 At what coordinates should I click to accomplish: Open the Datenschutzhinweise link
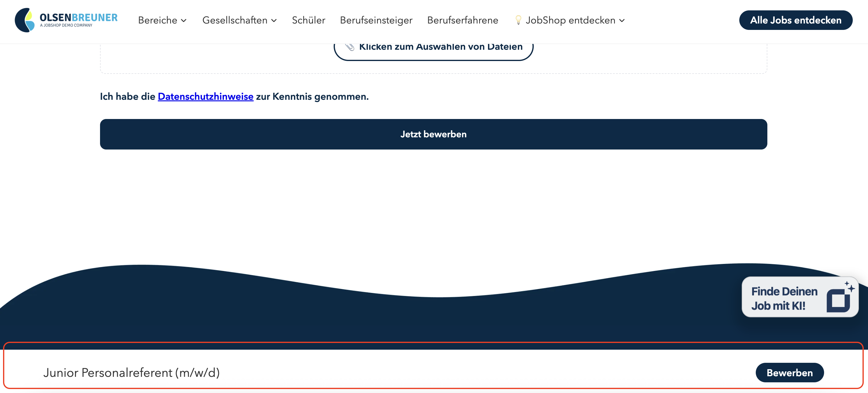point(205,96)
